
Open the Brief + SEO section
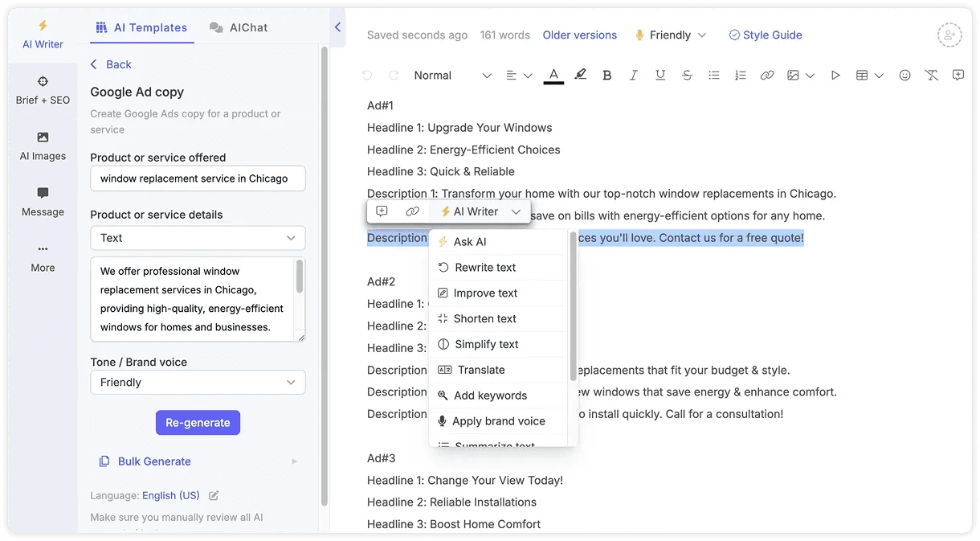coord(43,90)
